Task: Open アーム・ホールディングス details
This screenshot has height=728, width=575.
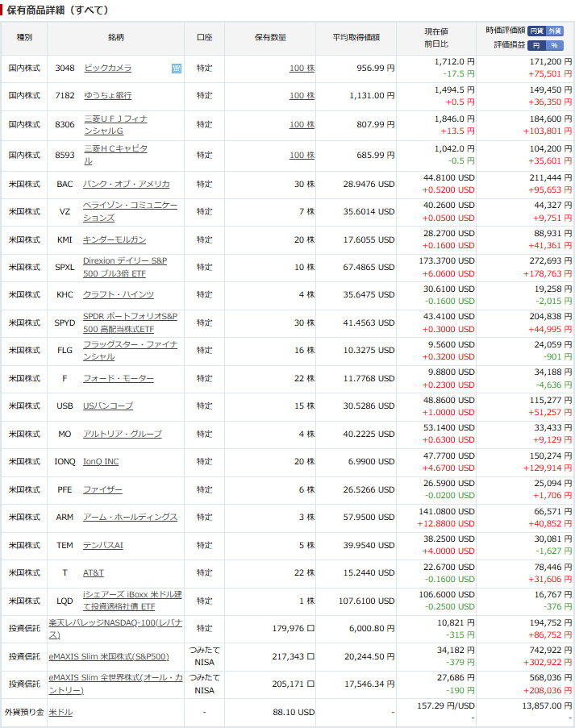Action: coord(130,517)
